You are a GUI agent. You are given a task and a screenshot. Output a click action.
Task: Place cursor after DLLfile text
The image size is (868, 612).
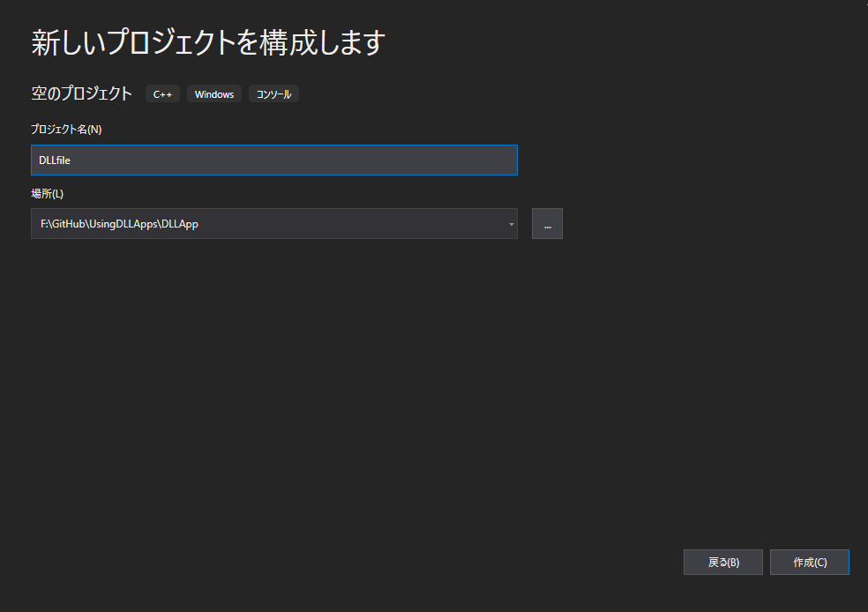(x=72, y=160)
